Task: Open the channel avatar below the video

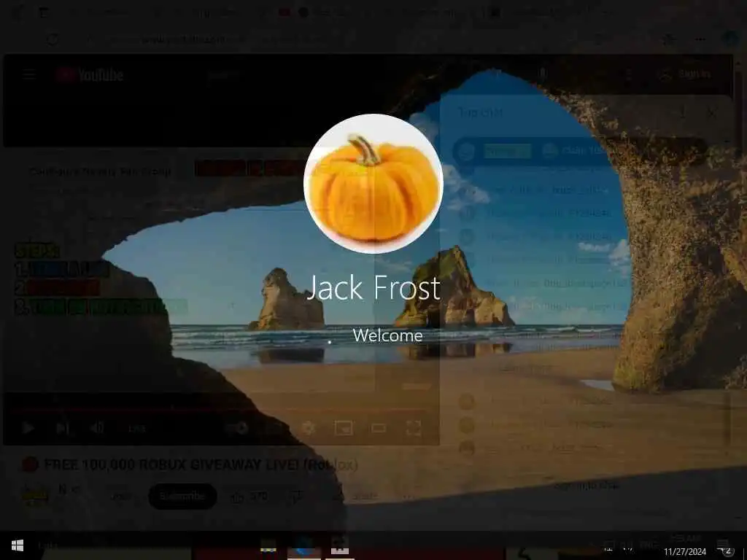Action: (36, 496)
